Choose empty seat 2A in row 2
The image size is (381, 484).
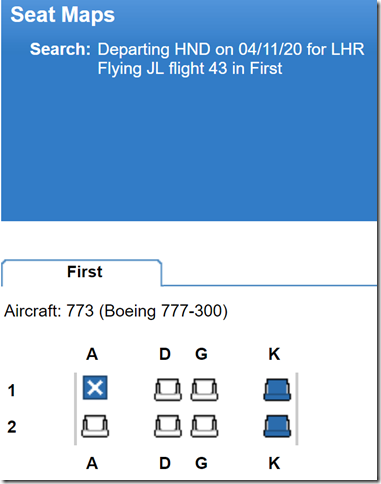pyautogui.click(x=95, y=426)
